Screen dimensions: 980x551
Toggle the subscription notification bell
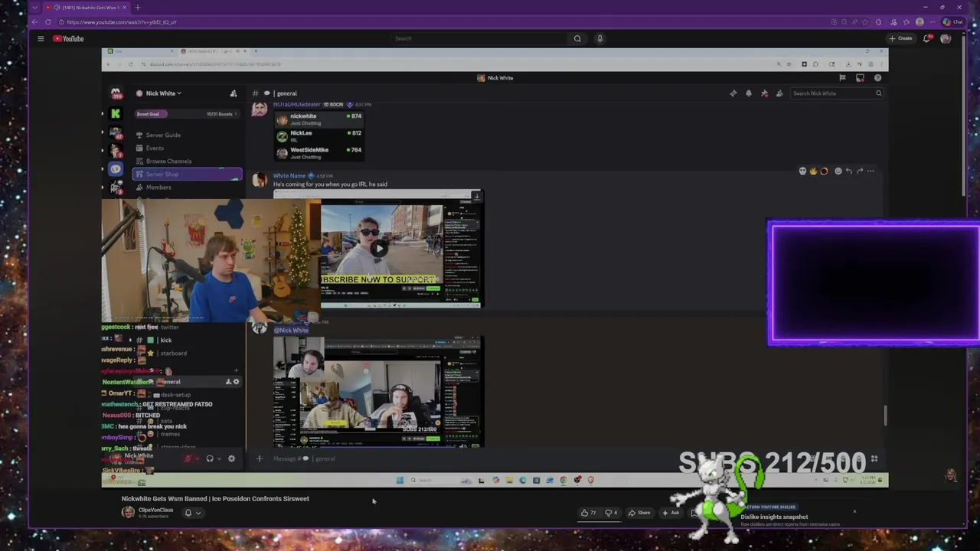(188, 513)
